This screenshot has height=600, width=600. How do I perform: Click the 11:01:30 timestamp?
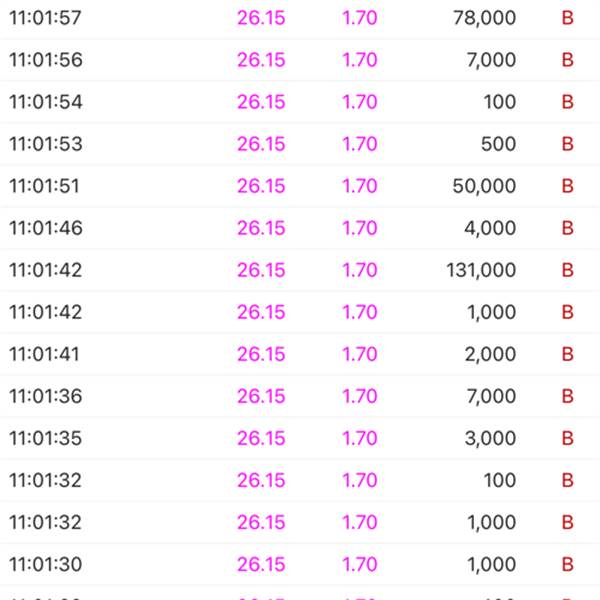[46, 565]
